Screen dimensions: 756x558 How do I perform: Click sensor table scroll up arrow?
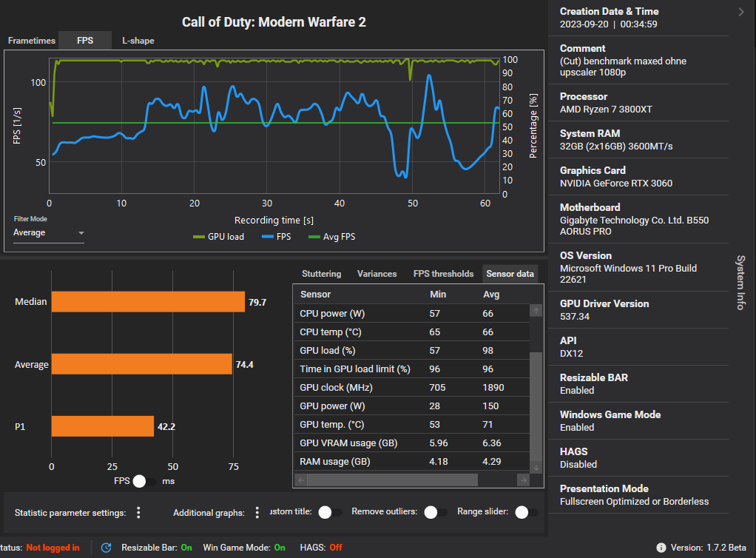point(536,311)
